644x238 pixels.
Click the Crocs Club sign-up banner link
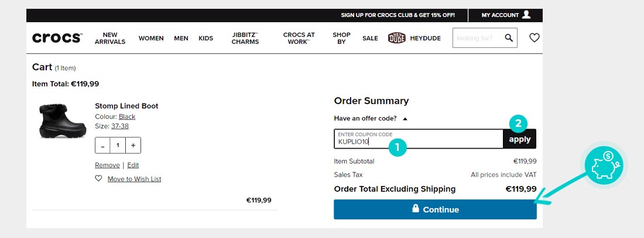coord(398,15)
